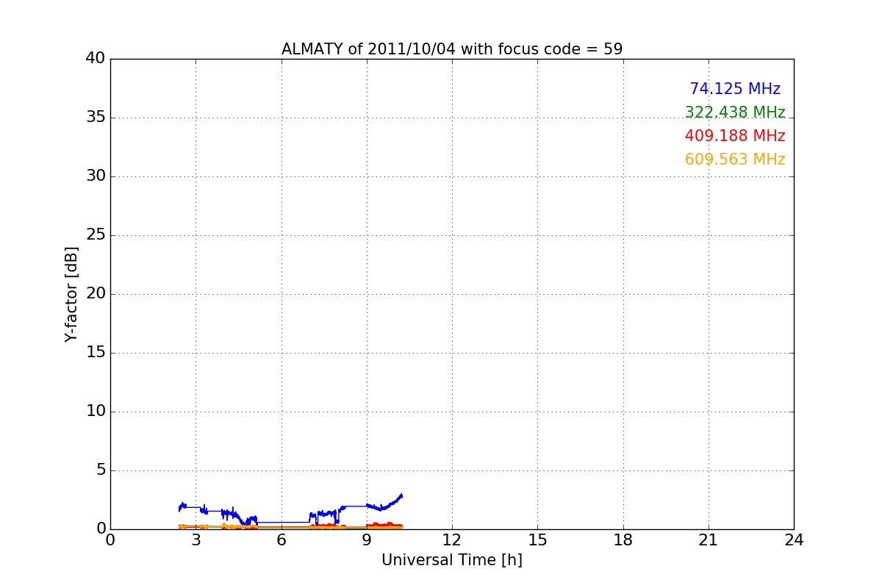This screenshot has width=882, height=588.
Task: Select the 609.563 MHz legend label
Action: coord(735,159)
